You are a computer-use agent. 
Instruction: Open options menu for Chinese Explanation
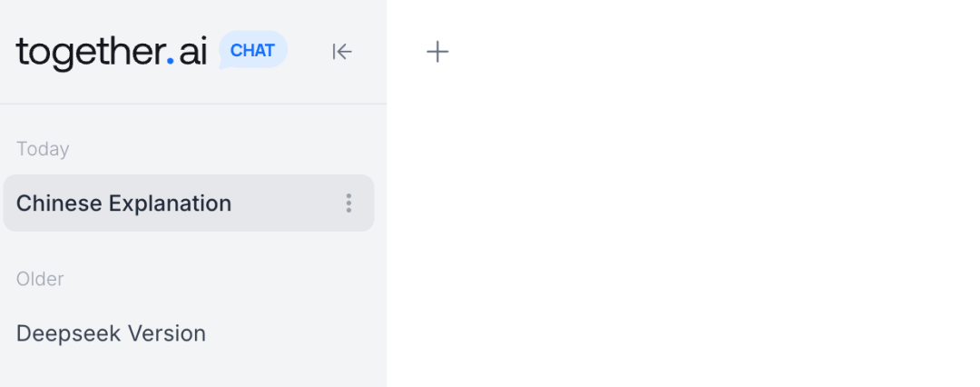348,203
